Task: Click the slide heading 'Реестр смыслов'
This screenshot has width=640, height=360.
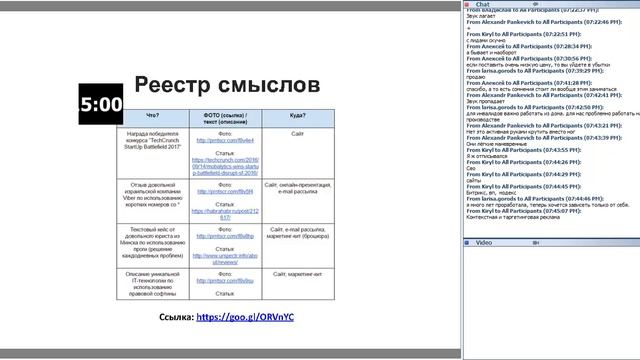Action: click(x=227, y=85)
